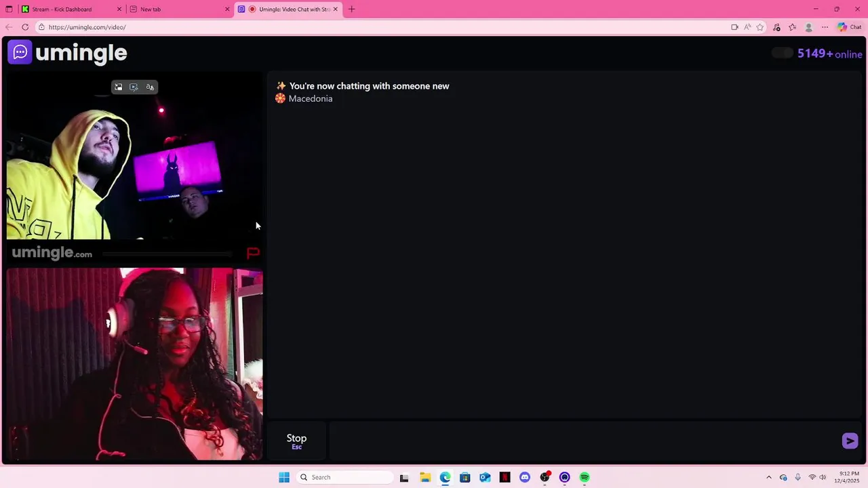868x488 pixels.
Task: Click the camera permission icon in address bar
Action: (734, 27)
